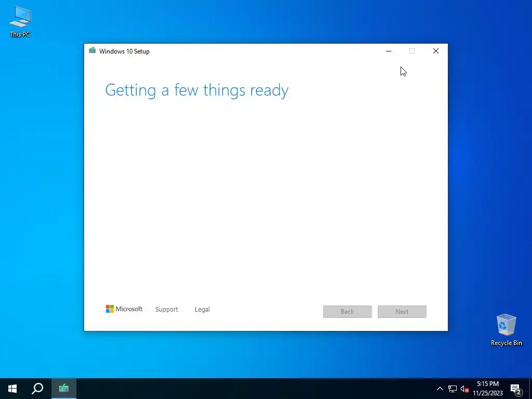
Task: Click the greyed-out Next button
Action: (x=402, y=312)
